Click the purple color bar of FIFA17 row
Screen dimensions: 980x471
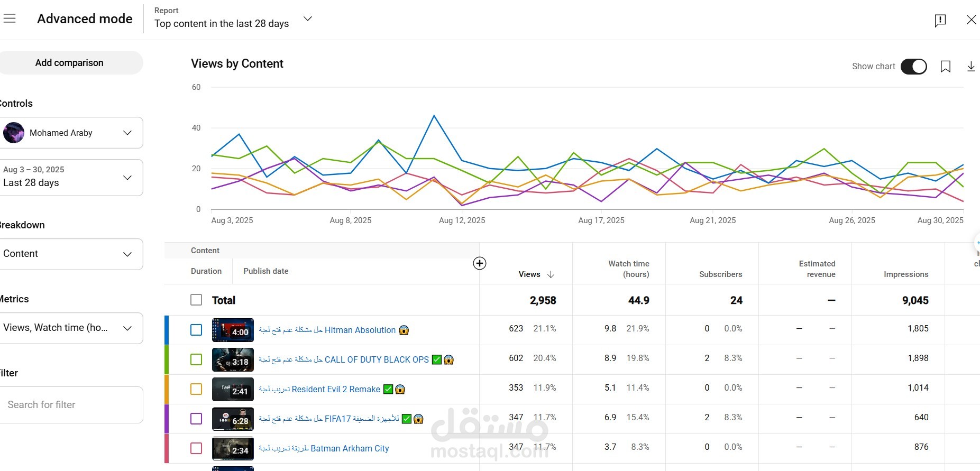[x=167, y=419]
